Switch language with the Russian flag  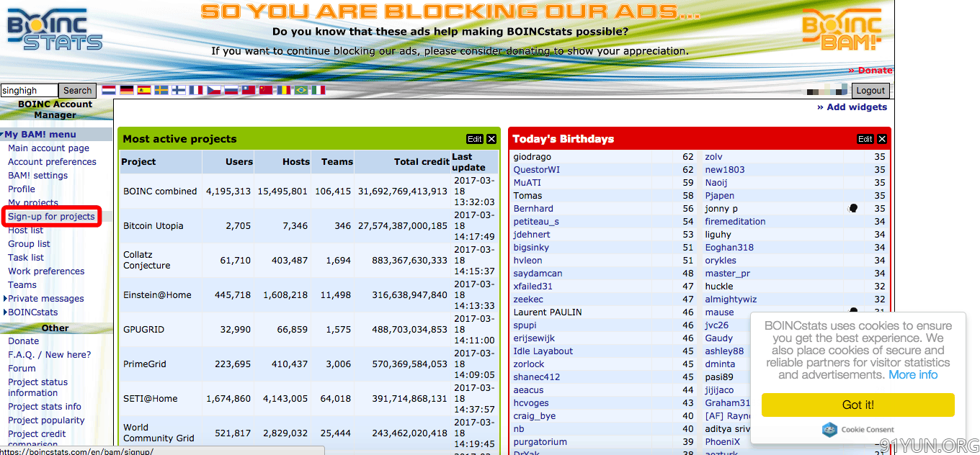click(231, 90)
